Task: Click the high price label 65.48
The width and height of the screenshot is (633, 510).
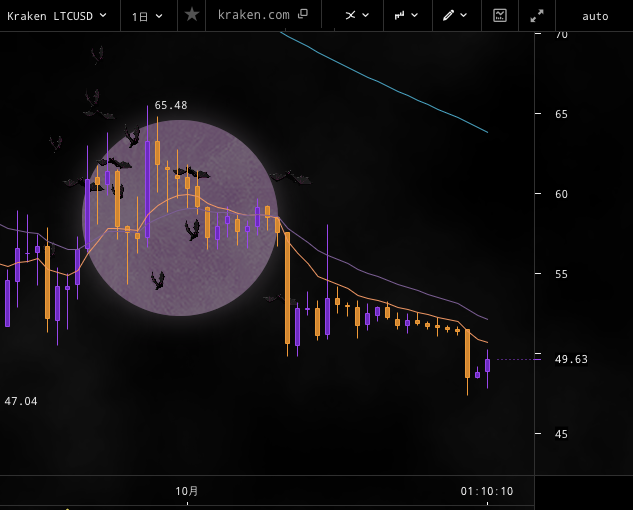Action: (x=171, y=105)
